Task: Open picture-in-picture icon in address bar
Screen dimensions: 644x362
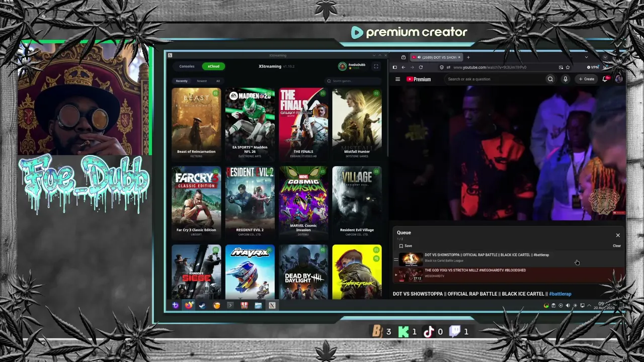Action: 560,67
